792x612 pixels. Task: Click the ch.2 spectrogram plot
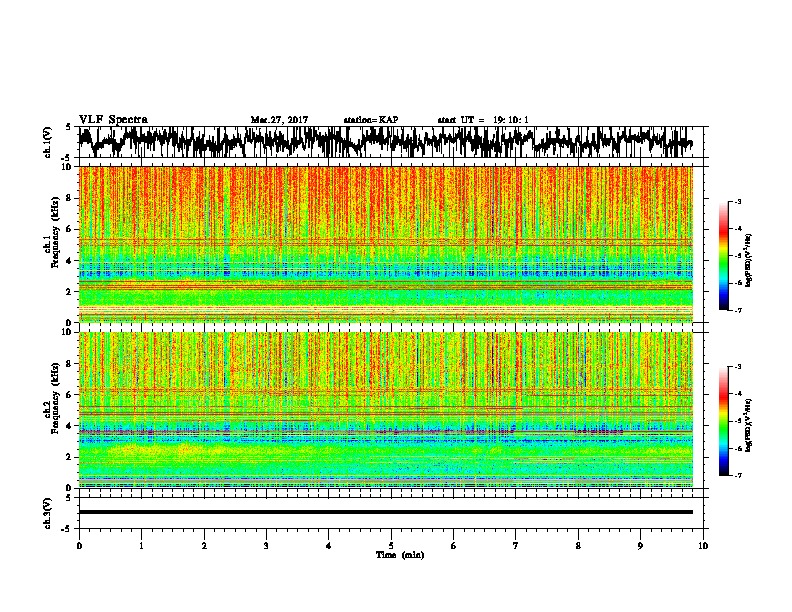385,410
